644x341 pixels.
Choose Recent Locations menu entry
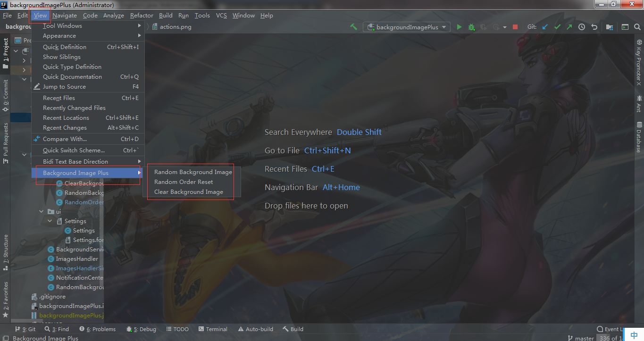point(88,118)
